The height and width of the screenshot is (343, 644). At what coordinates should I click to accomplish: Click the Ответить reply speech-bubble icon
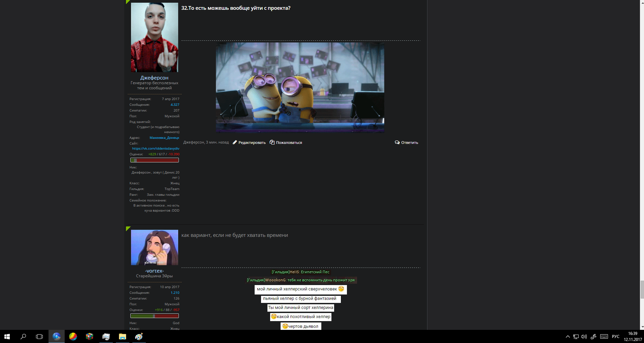pos(397,143)
